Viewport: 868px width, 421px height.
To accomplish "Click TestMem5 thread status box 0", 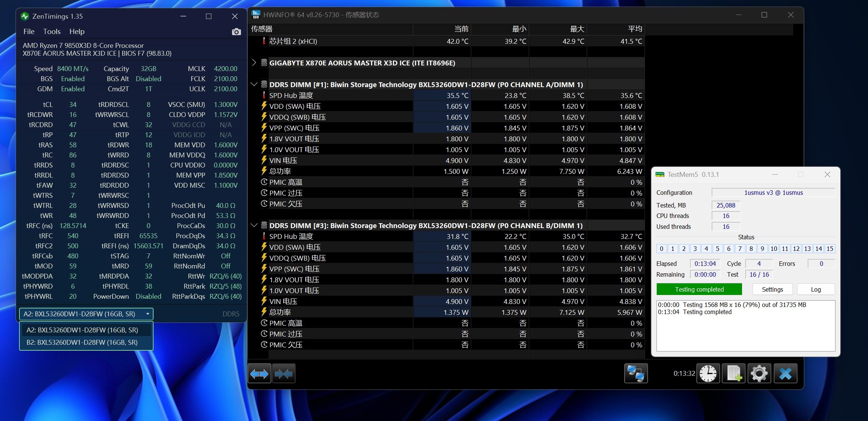I will coord(661,249).
